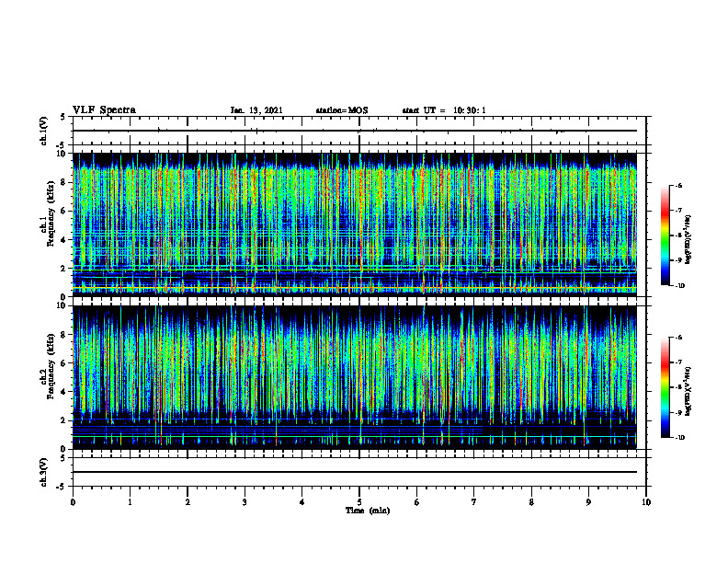Click the ch.1 color scale bar
The height and width of the screenshot is (563, 728).
click(x=665, y=236)
